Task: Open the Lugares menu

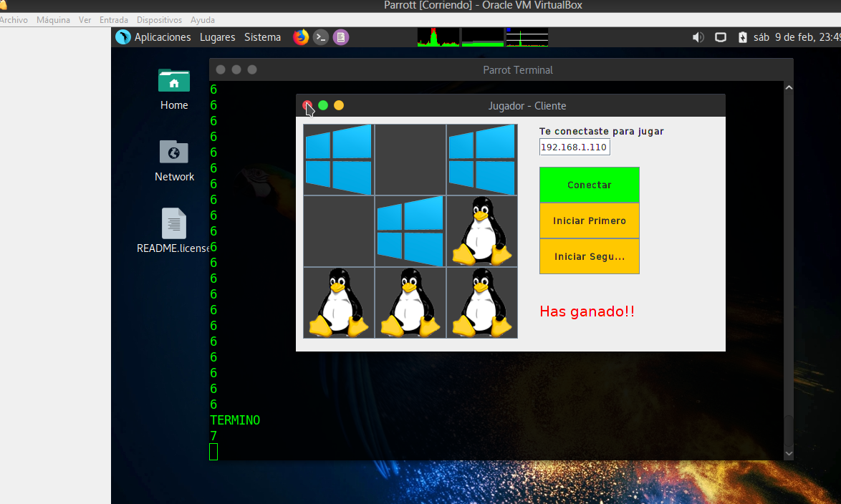Action: coord(217,37)
